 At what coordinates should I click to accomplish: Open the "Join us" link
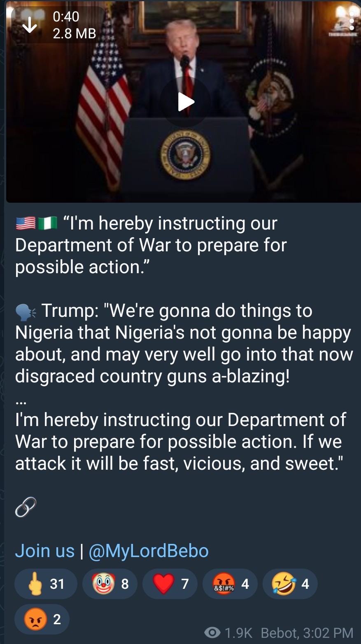[45, 551]
